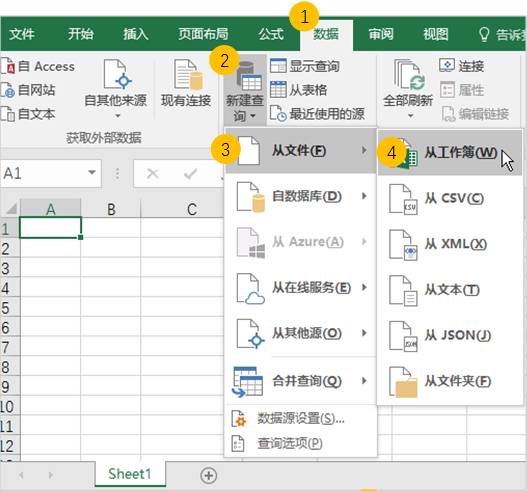Viewport: 527px width, 491px height.
Task: Click 自 Access import icon
Action: [x=38, y=66]
